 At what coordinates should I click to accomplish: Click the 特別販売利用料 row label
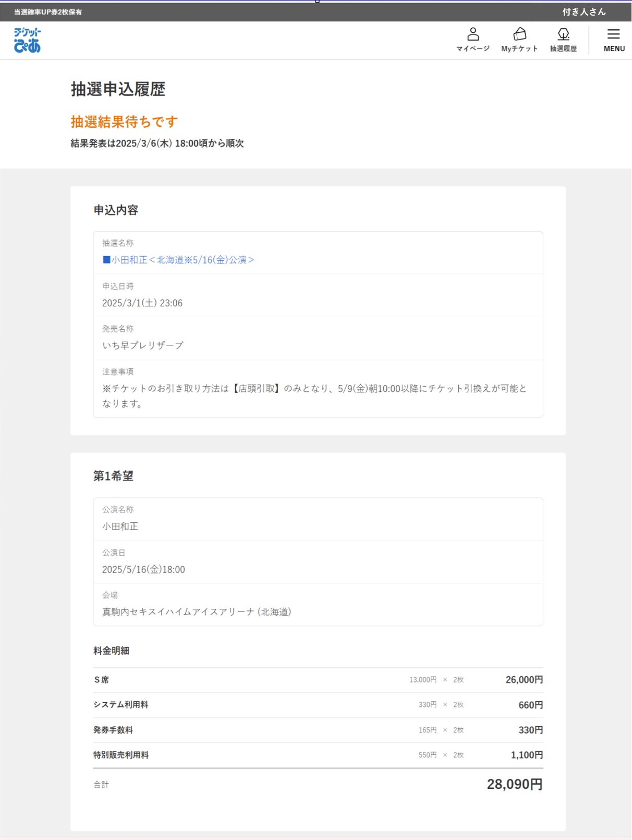(x=121, y=755)
